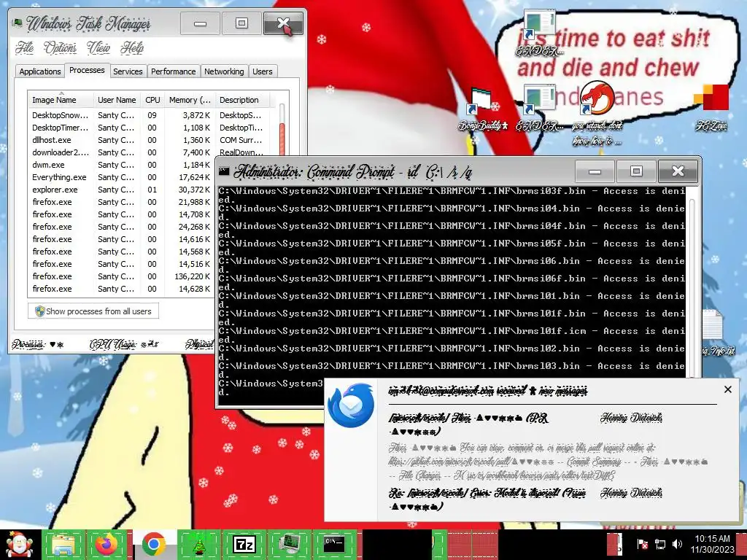Click Show processes from all users

(93, 311)
